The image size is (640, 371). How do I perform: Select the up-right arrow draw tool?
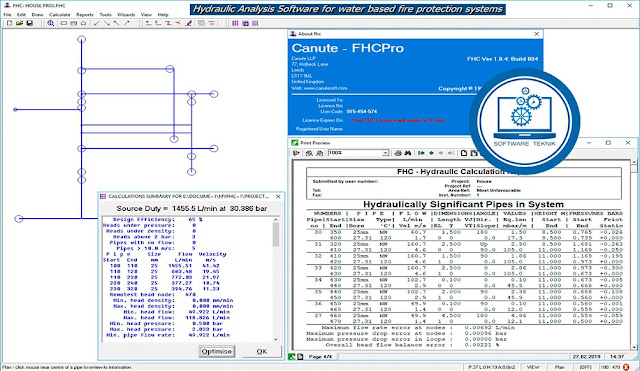click(x=127, y=23)
